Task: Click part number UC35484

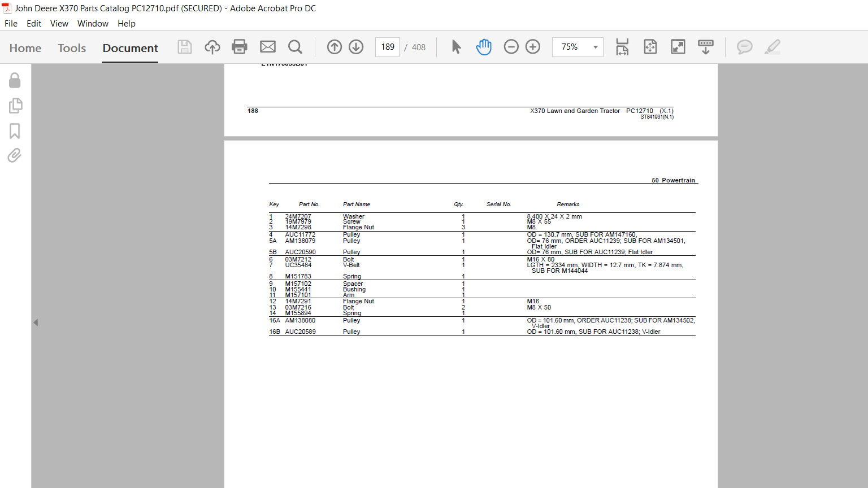Action: (298, 265)
